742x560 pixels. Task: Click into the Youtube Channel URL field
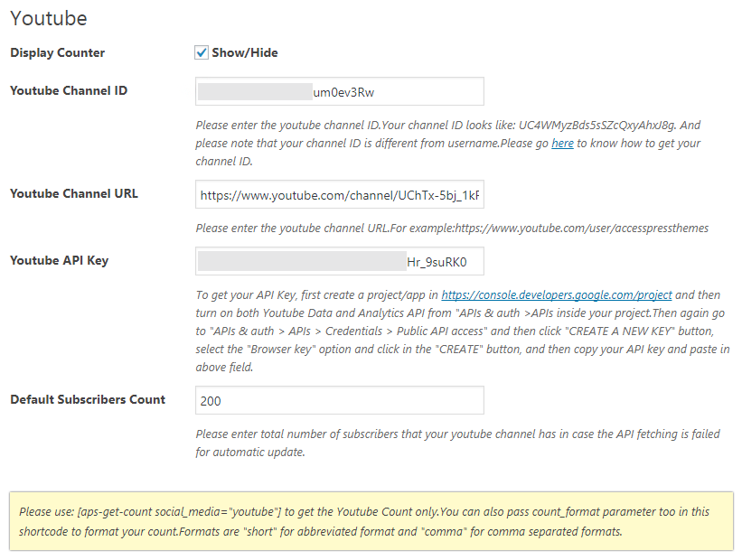[x=339, y=194]
